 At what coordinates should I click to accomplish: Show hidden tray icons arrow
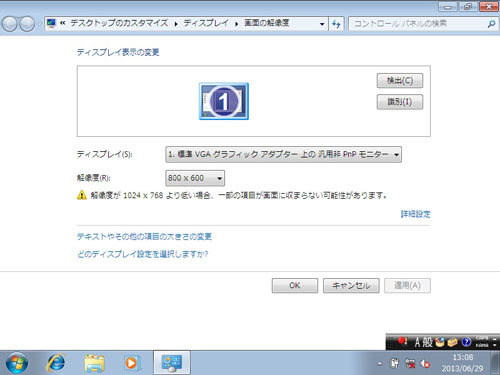380,363
